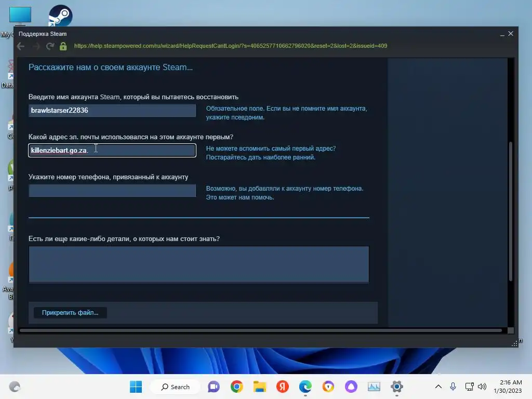Open the orange shield browser taskbar icon
532x399 pixels.
pos(328,387)
